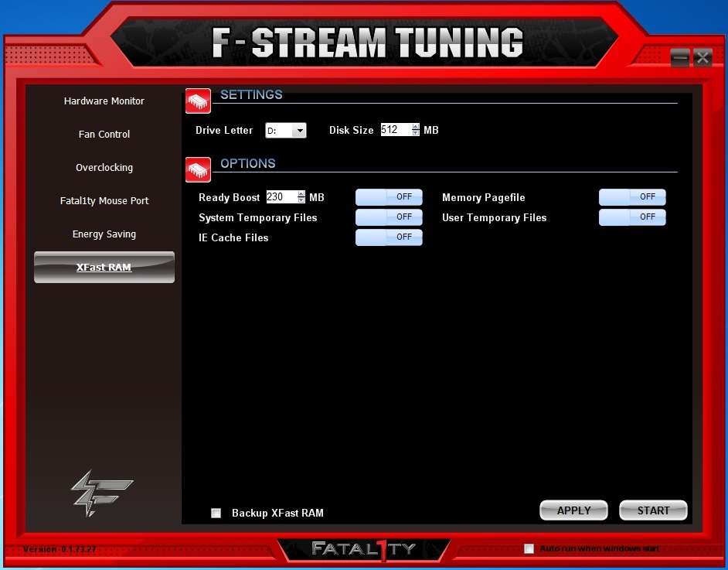Decrease Ready Boost size with down arrow
Viewport: 728px width, 570px height.
(301, 200)
